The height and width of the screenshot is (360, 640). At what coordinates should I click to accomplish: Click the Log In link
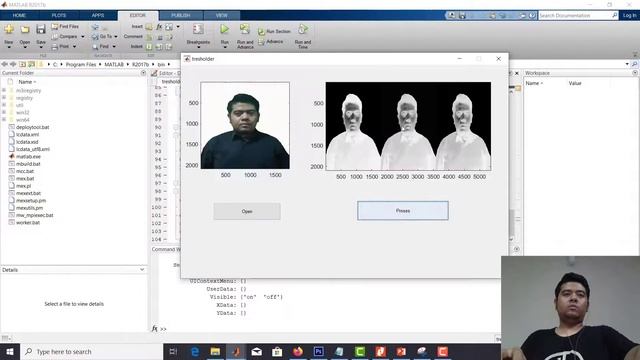coord(629,16)
